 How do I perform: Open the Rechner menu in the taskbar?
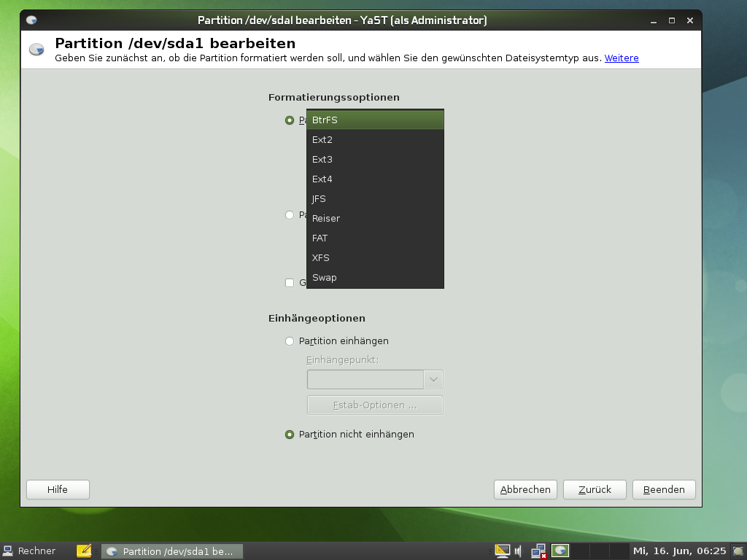(x=29, y=551)
